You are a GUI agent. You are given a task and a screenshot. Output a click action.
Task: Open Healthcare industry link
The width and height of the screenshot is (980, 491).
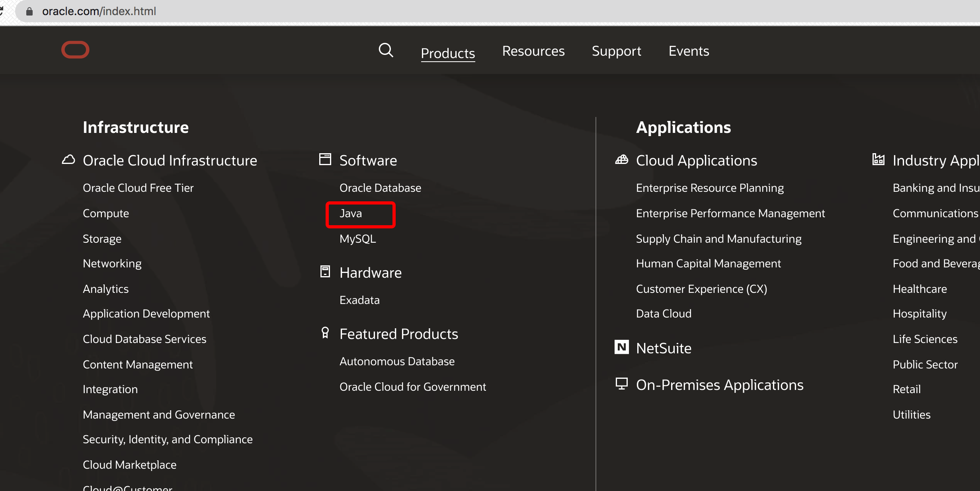[x=919, y=289]
